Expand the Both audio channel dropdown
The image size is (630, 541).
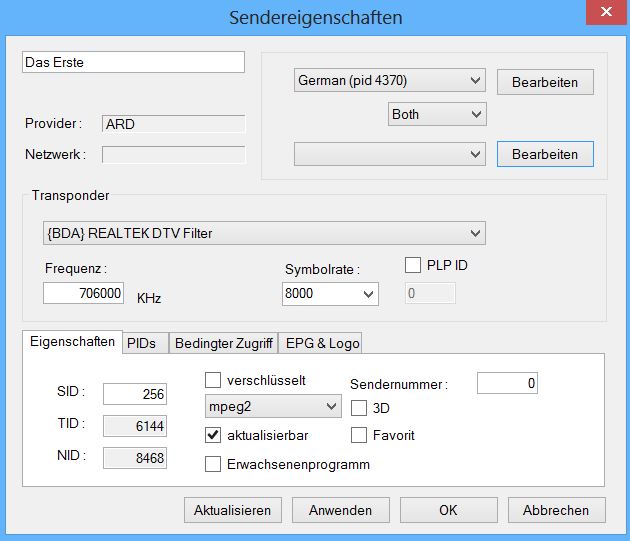436,114
